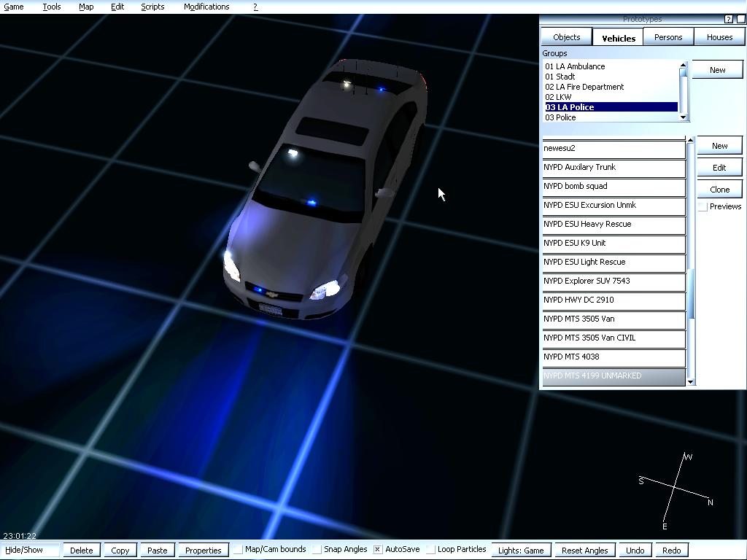Image resolution: width=747 pixels, height=560 pixels.
Task: Select NYPD Explorer SUV 7543 prototype
Action: (614, 282)
